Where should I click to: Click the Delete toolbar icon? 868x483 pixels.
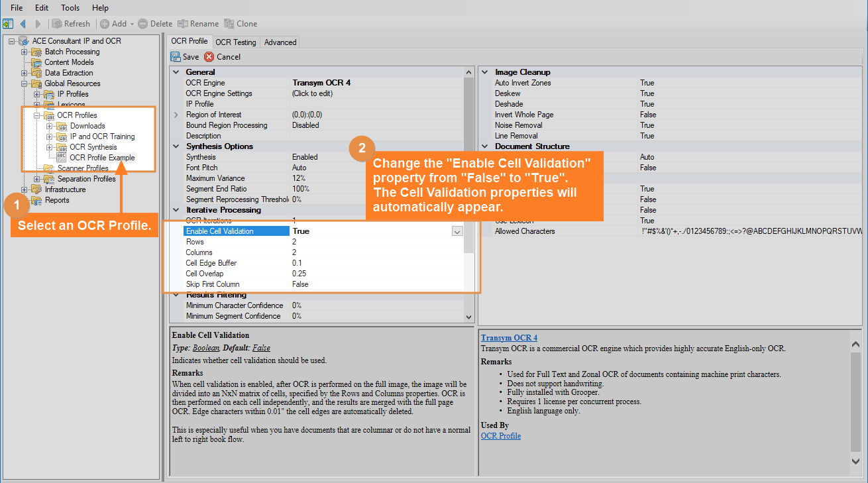[x=142, y=24]
